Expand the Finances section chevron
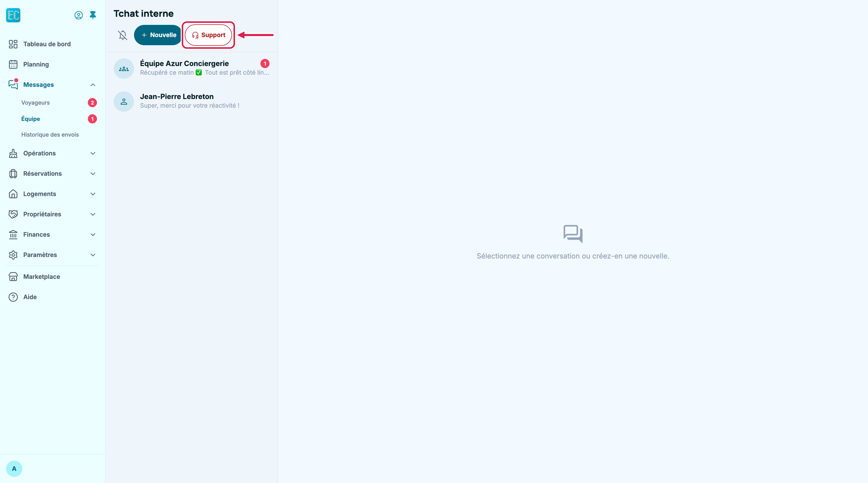 [93, 235]
